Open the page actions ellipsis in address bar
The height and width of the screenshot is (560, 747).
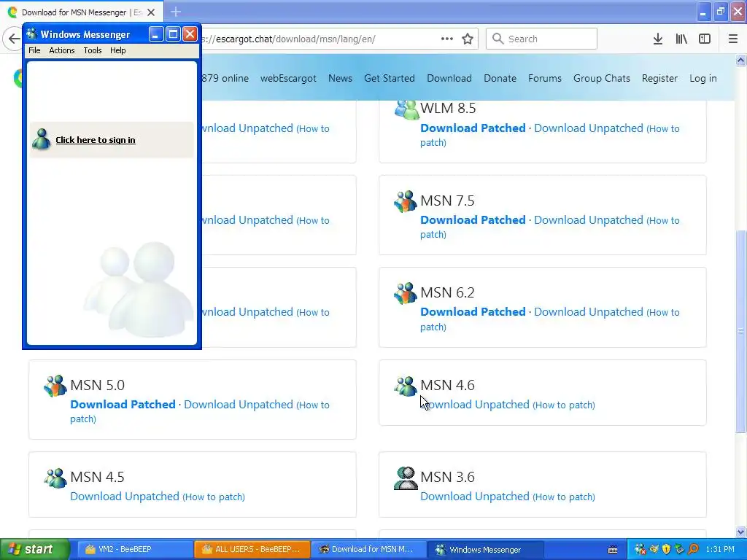coord(447,39)
